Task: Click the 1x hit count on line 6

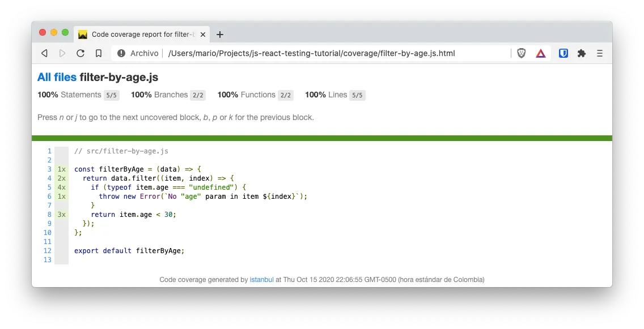Action: [x=62, y=196]
